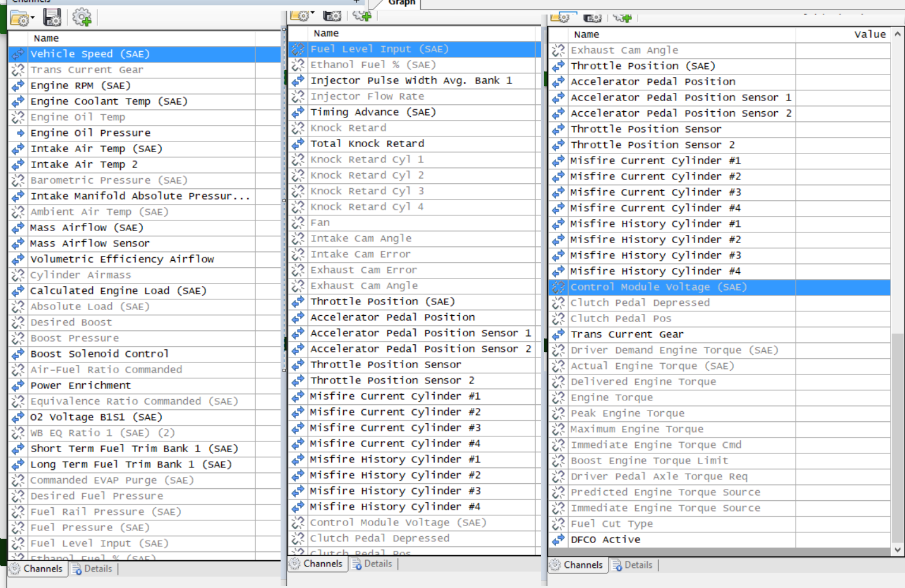Image resolution: width=905 pixels, height=588 pixels.
Task: Select Calculated Engine Load (SAE) channel
Action: [x=144, y=291]
